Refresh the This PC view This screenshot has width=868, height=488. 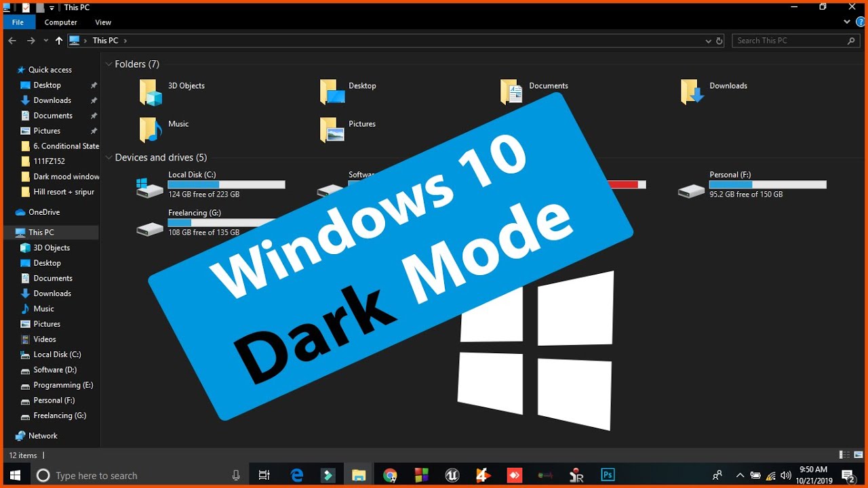[x=719, y=41]
